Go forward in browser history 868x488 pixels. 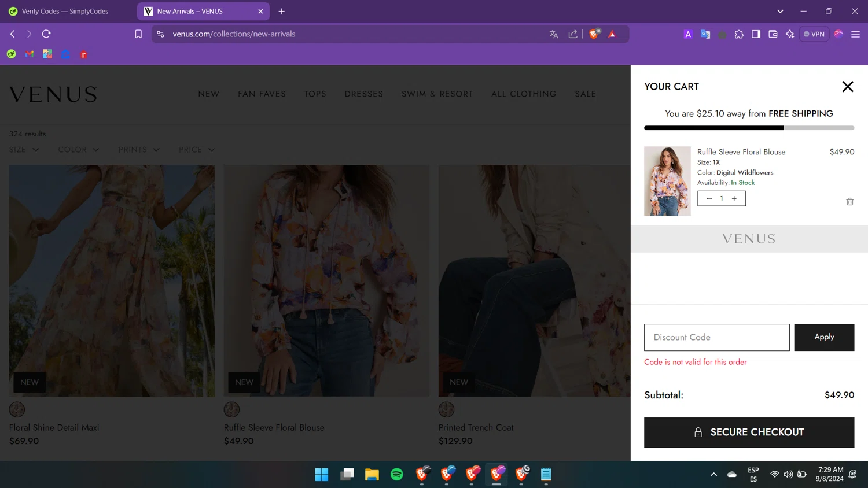(x=29, y=34)
